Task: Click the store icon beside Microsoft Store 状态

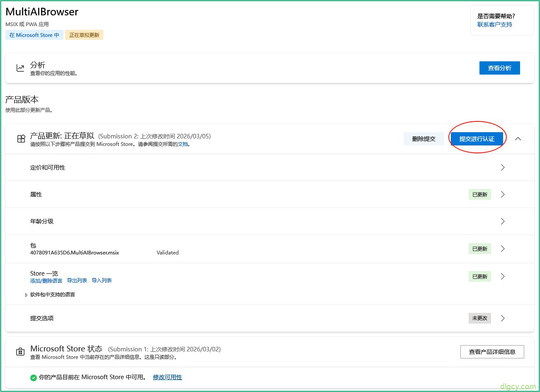Action: (x=20, y=351)
